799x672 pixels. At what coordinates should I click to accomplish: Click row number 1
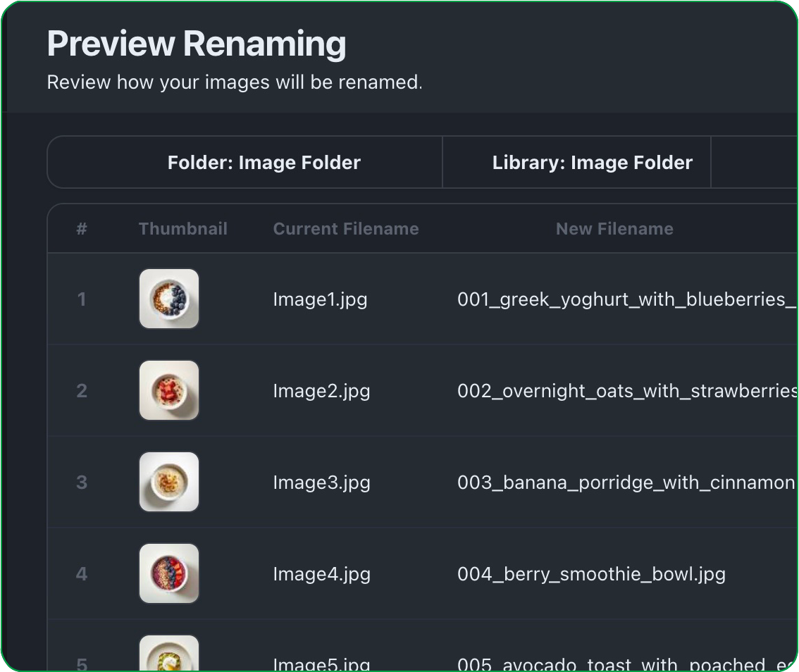point(82,299)
